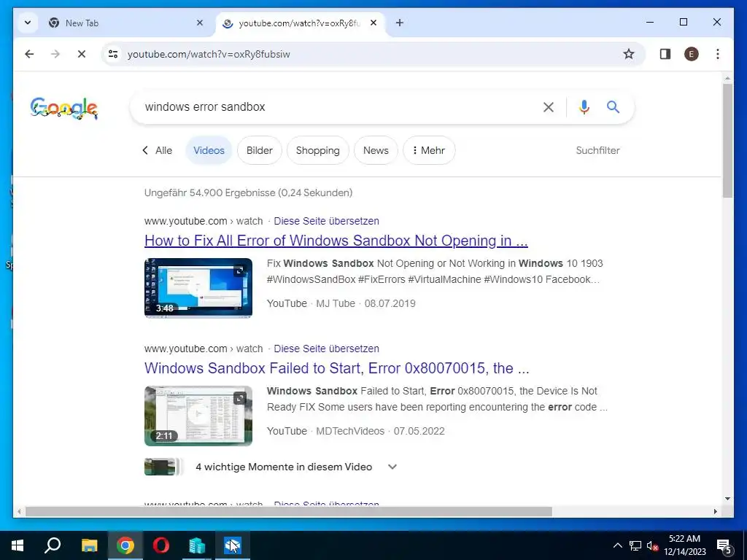This screenshot has width=747, height=560.
Task: Open network status tray icon
Action: 635,545
